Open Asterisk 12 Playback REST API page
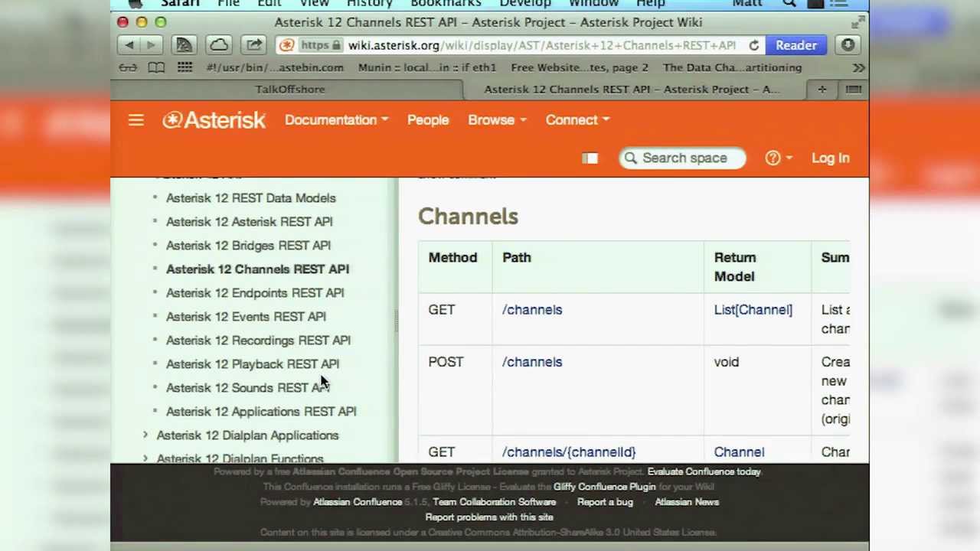The width and height of the screenshot is (980, 551). 253,364
